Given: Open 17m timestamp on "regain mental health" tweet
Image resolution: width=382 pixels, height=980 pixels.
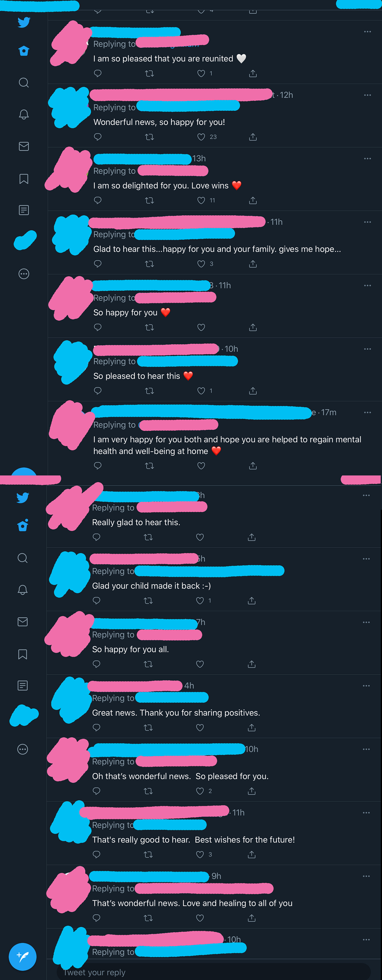Looking at the screenshot, I should [x=329, y=412].
